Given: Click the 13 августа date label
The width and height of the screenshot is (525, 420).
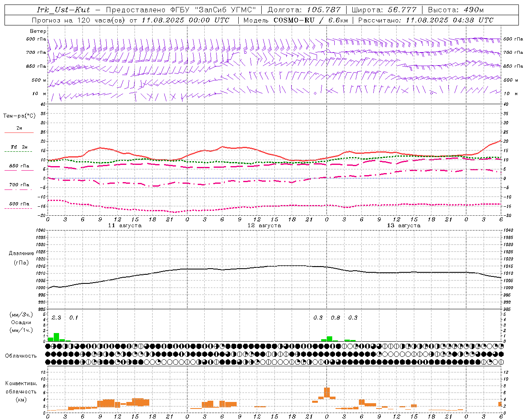Looking at the screenshot, I should [x=404, y=226].
